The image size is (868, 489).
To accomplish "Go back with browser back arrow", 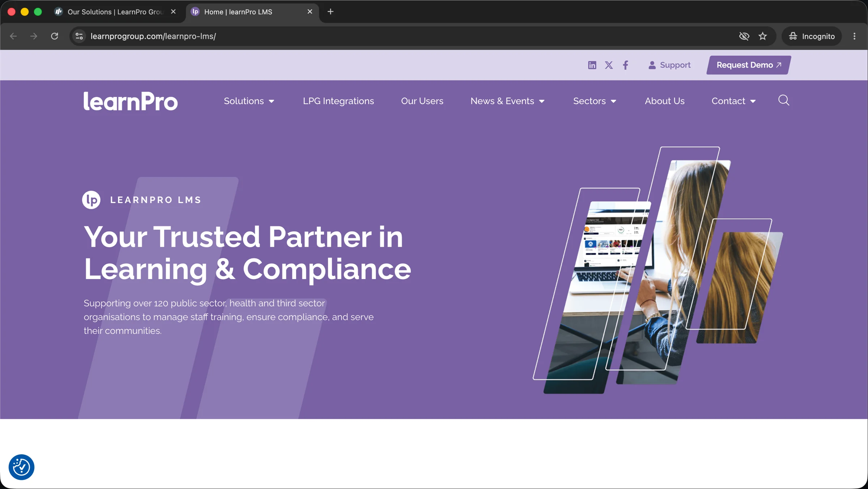I will 13,36.
